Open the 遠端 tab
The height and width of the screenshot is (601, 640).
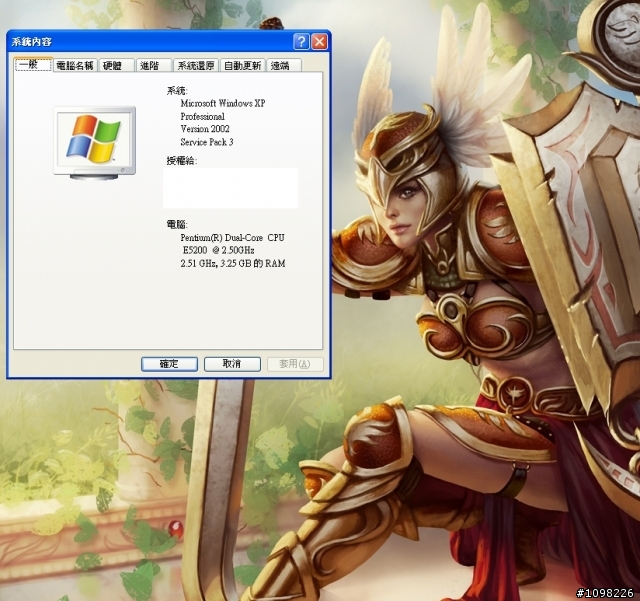[284, 65]
